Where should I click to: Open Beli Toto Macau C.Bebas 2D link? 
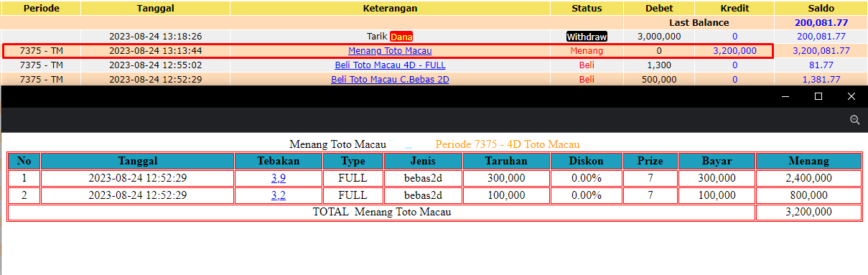click(x=390, y=80)
